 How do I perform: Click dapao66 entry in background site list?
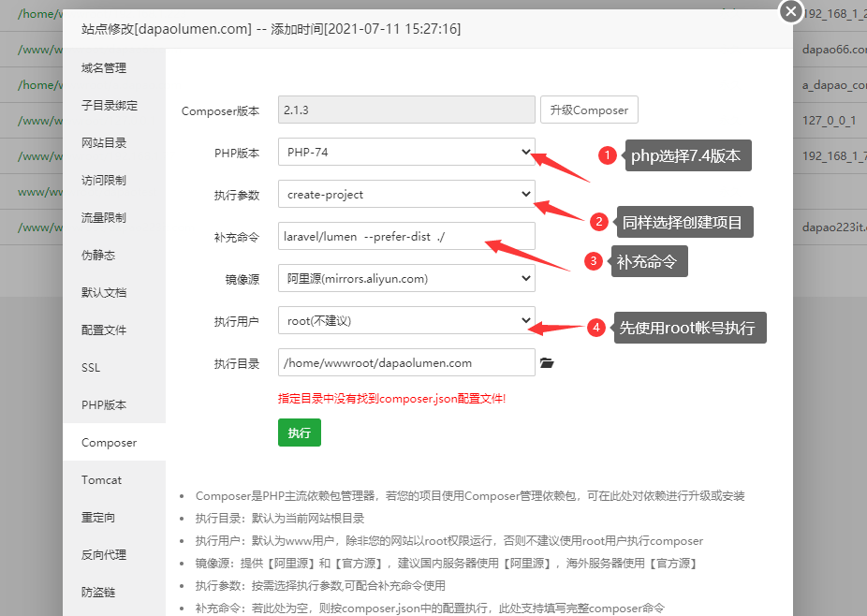click(x=834, y=50)
